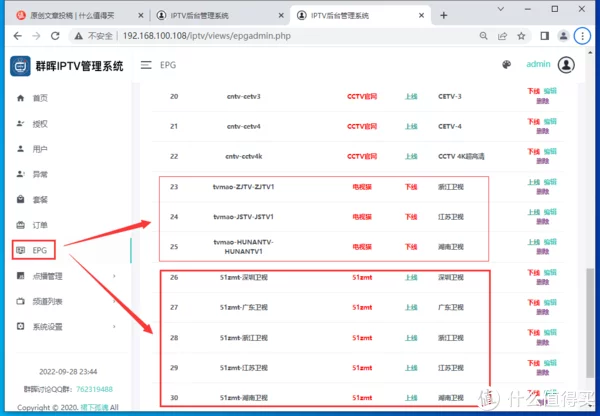Click the admin username link

pos(538,64)
